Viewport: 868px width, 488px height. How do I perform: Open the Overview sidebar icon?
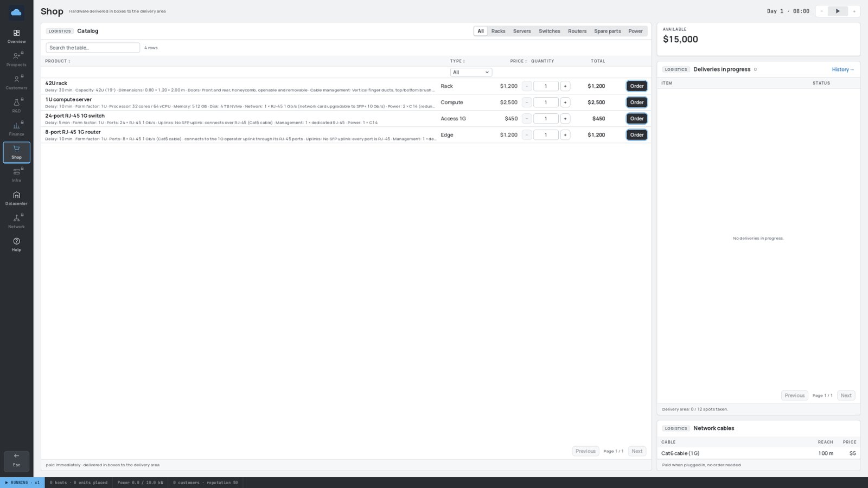pos(16,36)
